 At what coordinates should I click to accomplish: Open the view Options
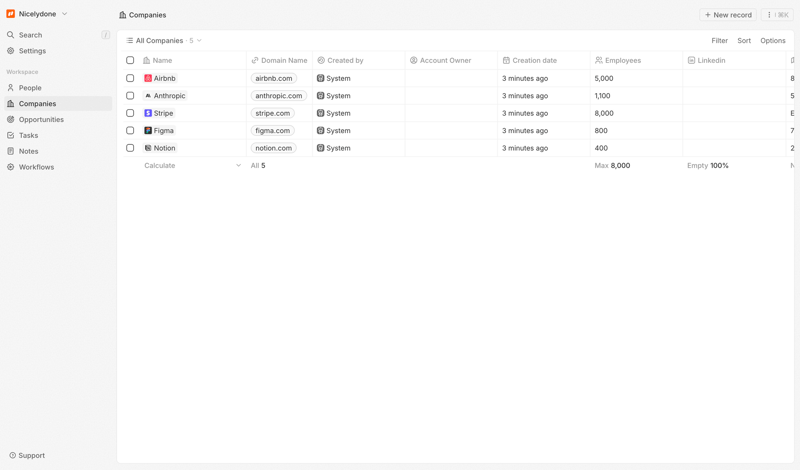tap(772, 40)
